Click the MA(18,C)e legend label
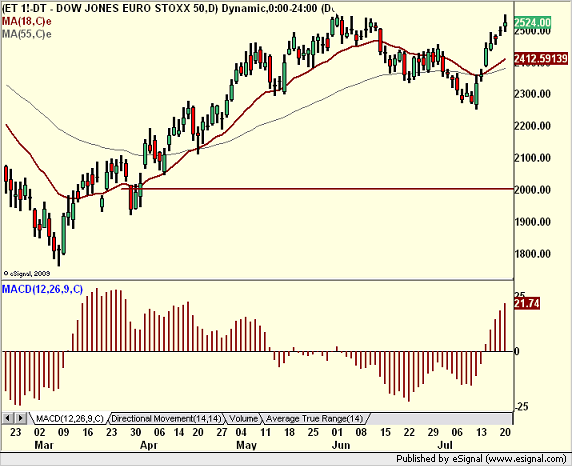The height and width of the screenshot is (466, 572). point(27,21)
